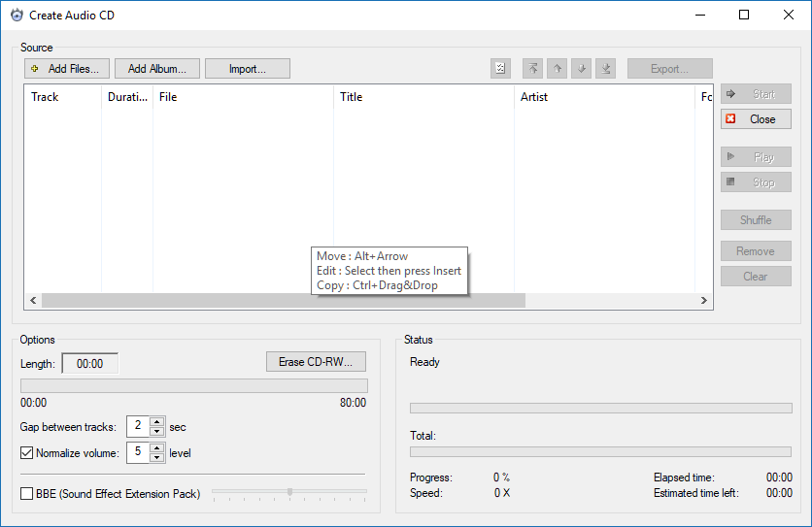
Task: Sort list by Title column header
Action: point(424,97)
